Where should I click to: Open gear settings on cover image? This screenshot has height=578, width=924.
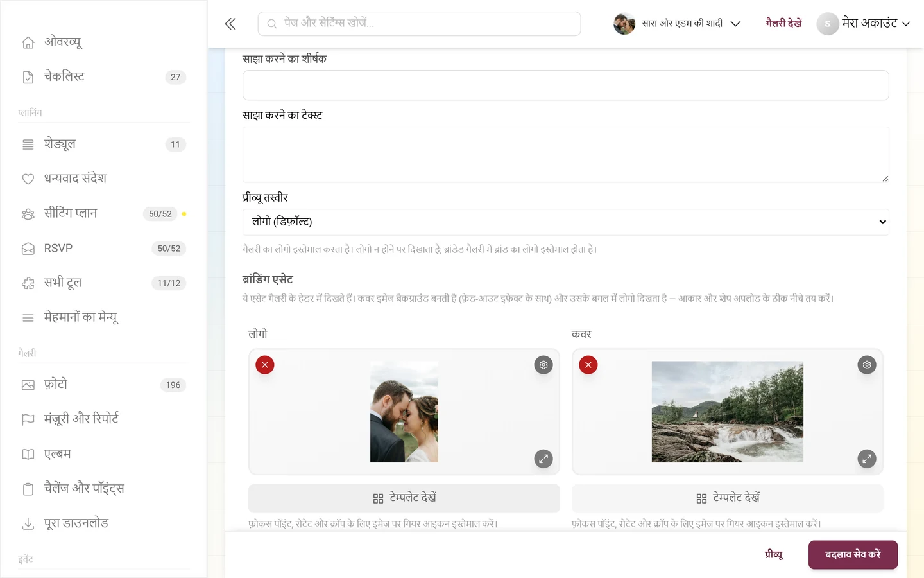tap(867, 365)
